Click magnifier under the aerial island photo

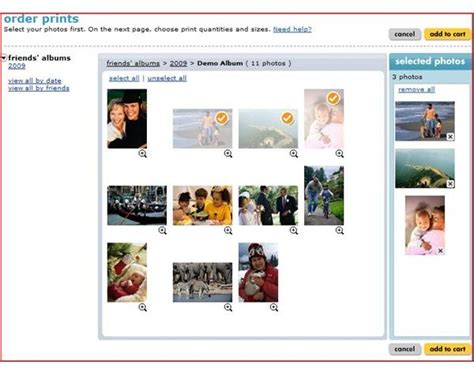(294, 154)
